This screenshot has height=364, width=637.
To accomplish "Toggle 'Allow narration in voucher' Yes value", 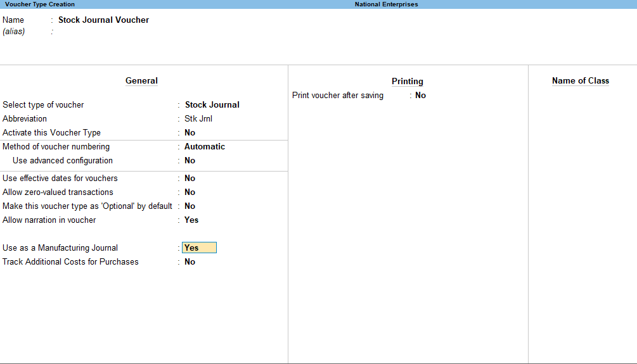I will pyautogui.click(x=191, y=220).
